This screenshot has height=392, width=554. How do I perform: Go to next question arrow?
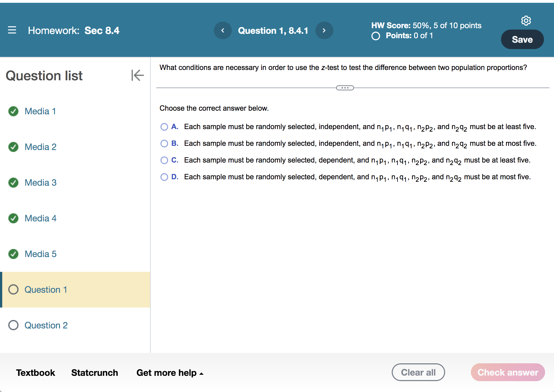(324, 30)
